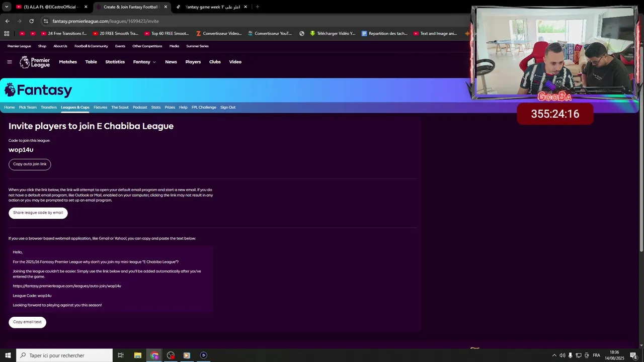Open the Matches menu item

coord(68,62)
